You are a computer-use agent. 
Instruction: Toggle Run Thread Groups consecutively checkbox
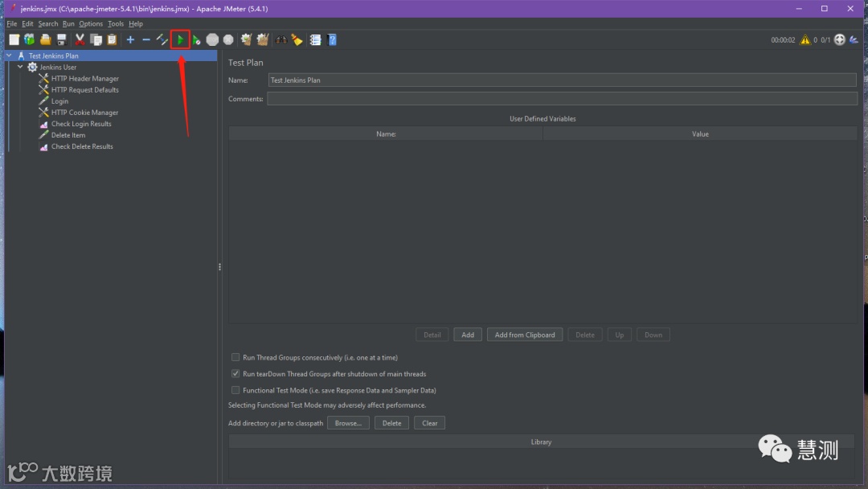tap(235, 357)
